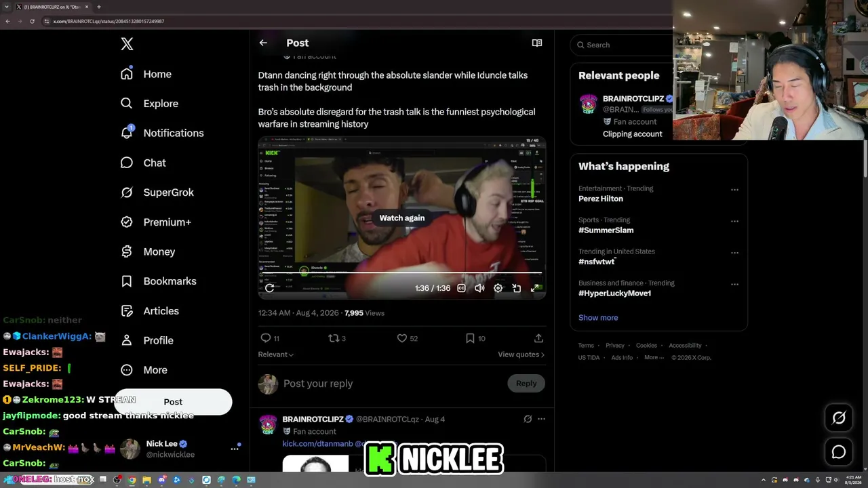Expand the More menu in the sidebar
Viewport: 868px width, 488px height.
point(144,370)
